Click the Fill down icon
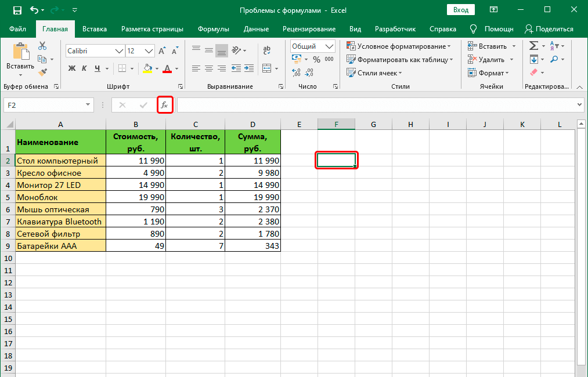 pos(534,59)
